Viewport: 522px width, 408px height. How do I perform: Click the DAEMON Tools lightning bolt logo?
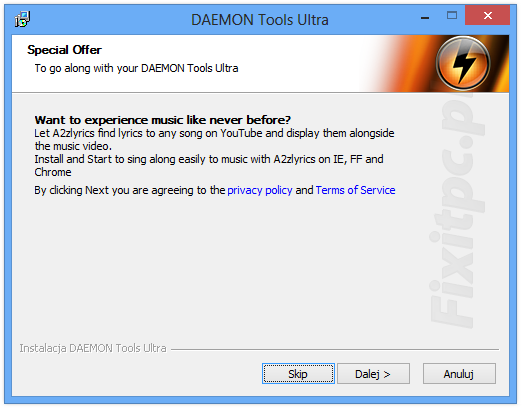click(463, 63)
